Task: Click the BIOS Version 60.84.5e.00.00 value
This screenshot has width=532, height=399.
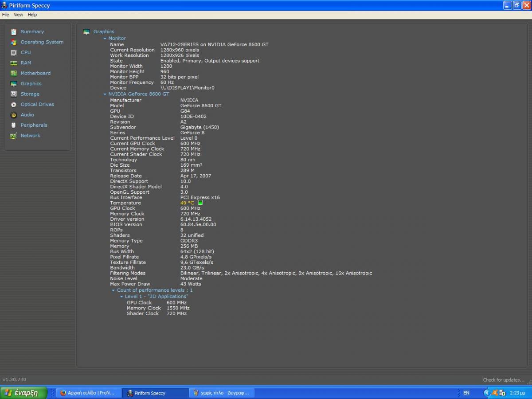Action: click(198, 224)
